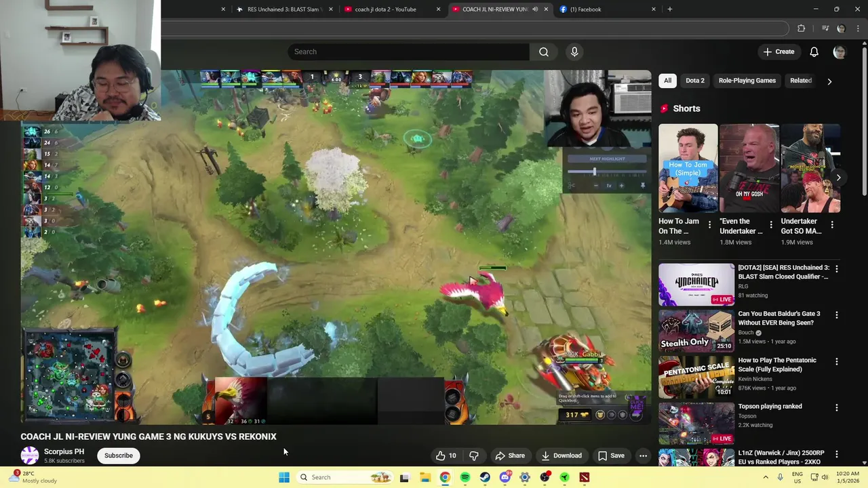This screenshot has height=488, width=868.
Task: Open RES Unchained 3 BLAST Slam video title
Action: click(x=783, y=272)
